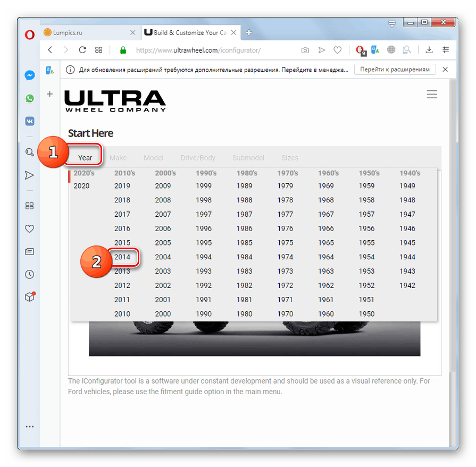Activate the search magnifier in the sidebar
This screenshot has height=467, width=476.
[29, 152]
